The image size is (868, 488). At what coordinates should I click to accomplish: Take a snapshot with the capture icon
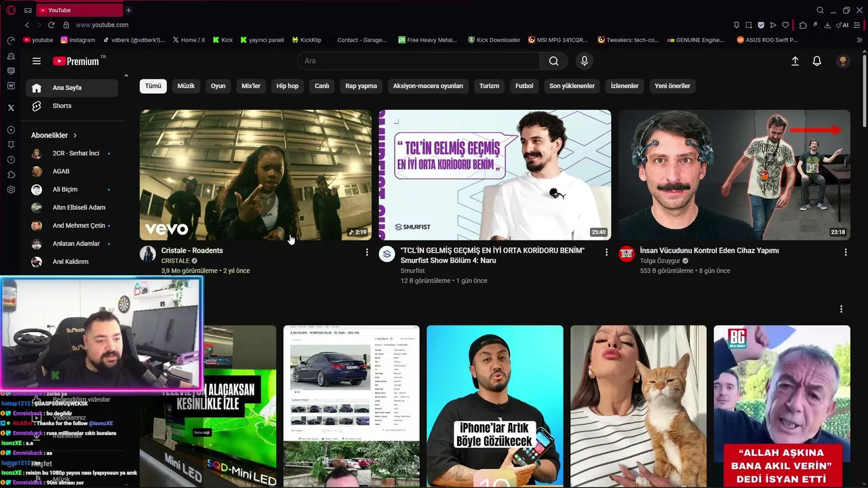[749, 25]
